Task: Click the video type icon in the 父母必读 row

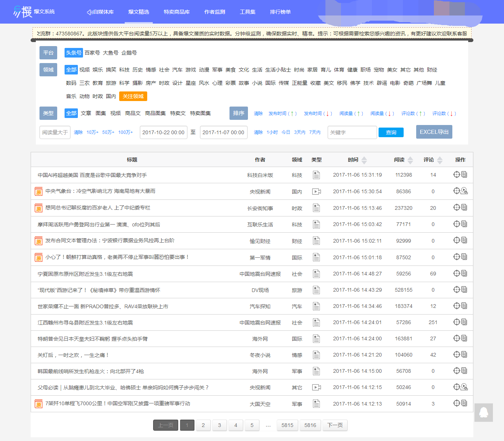Action: point(316,387)
